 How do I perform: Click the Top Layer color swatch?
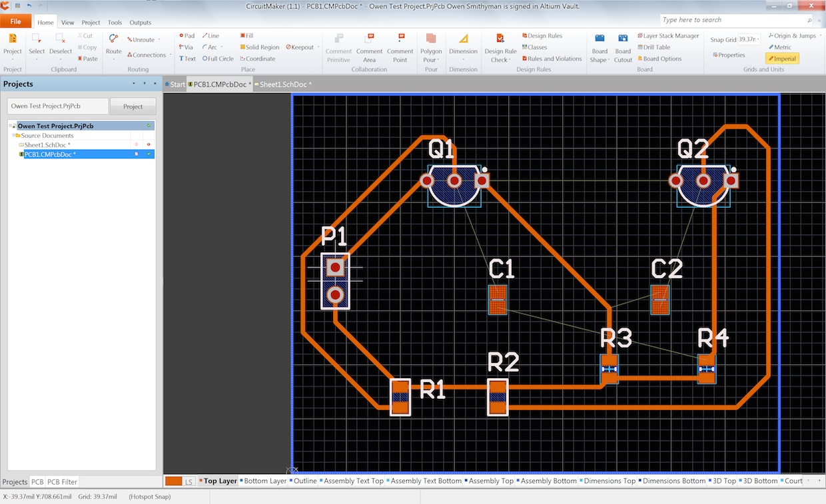click(175, 480)
